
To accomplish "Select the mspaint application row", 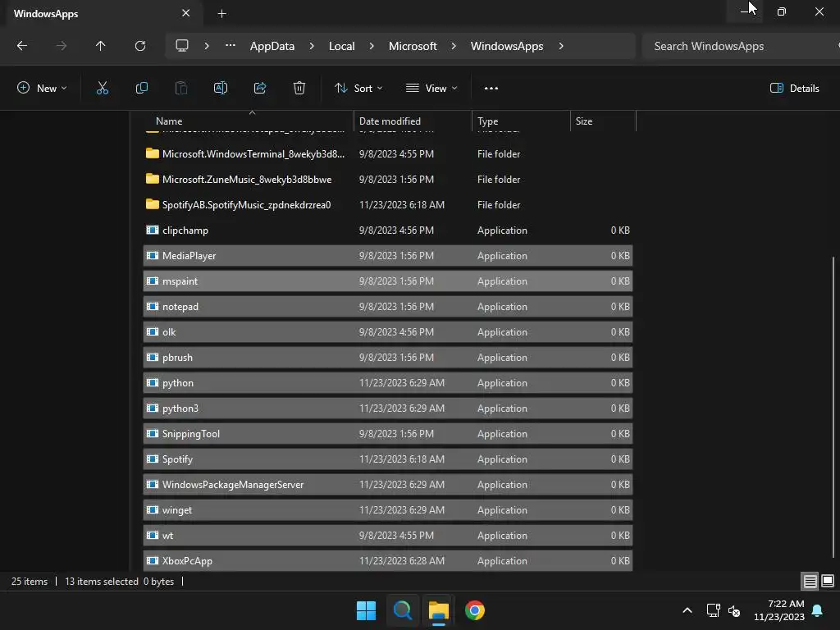I will coord(388,281).
